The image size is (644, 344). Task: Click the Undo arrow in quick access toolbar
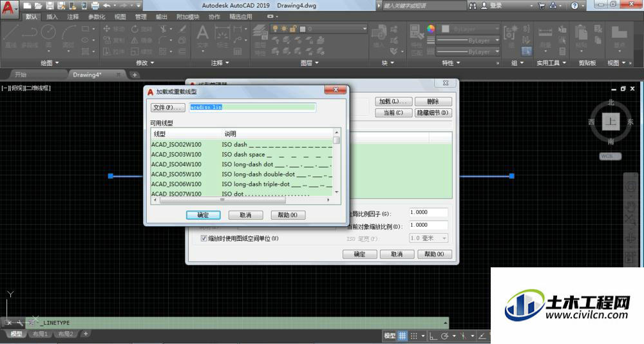click(107, 6)
